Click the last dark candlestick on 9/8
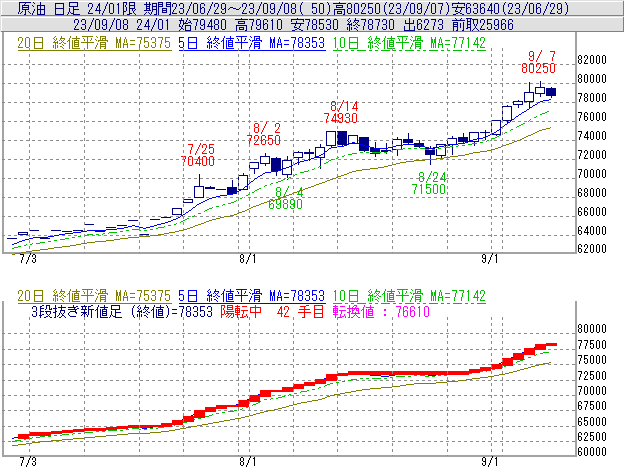The image size is (624, 475). tap(551, 92)
